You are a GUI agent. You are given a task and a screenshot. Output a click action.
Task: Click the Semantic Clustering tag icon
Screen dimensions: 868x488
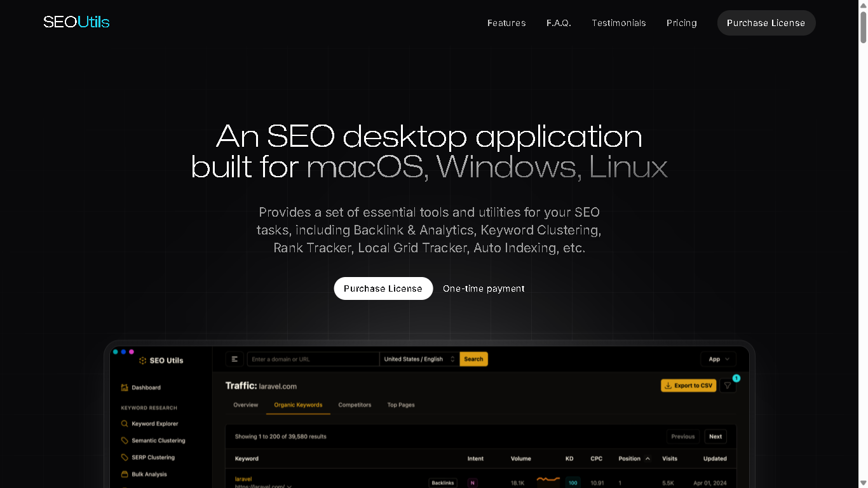click(125, 440)
